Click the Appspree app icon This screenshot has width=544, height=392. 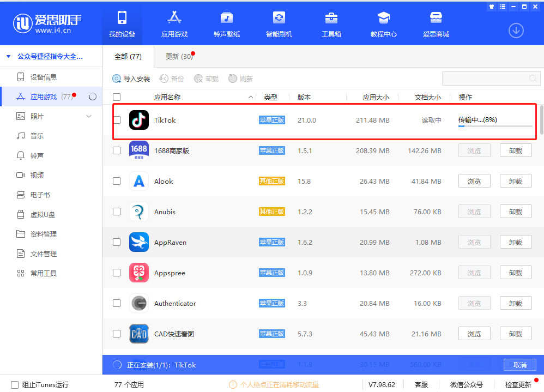tap(139, 273)
